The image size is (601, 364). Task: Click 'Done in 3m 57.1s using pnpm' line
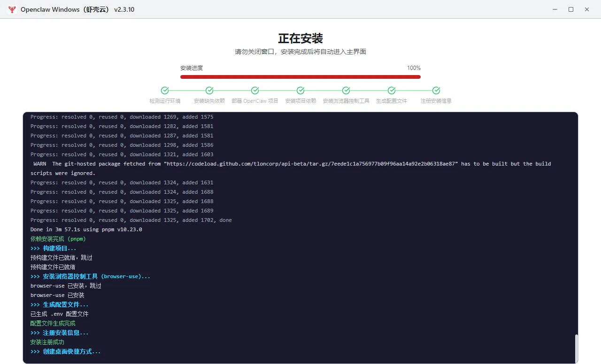click(86, 229)
